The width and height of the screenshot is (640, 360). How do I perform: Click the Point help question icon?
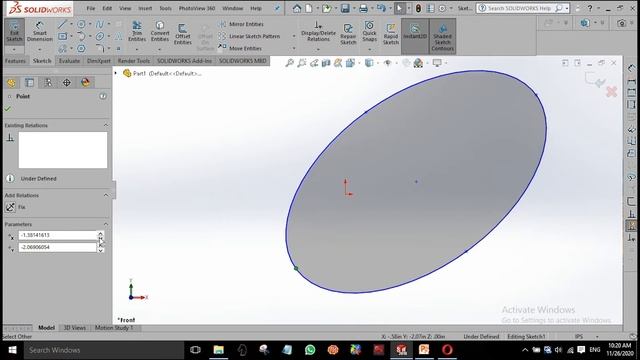pyautogui.click(x=103, y=96)
